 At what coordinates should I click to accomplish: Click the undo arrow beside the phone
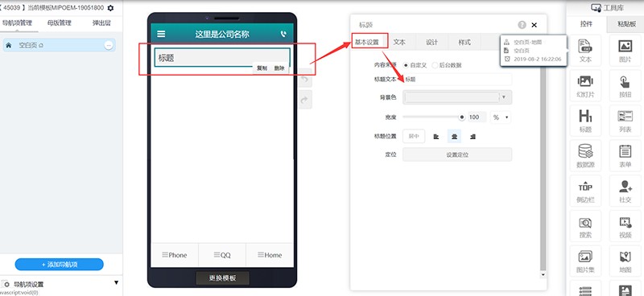point(305,79)
